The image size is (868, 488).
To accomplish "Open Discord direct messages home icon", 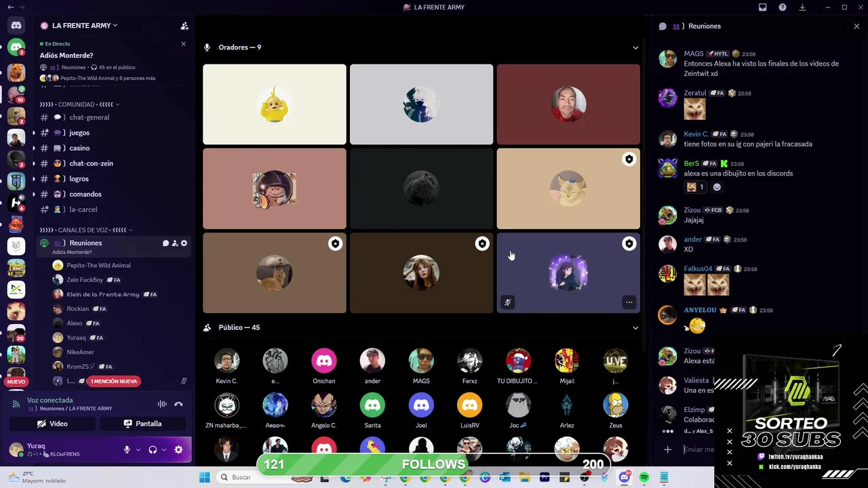I will point(16,26).
